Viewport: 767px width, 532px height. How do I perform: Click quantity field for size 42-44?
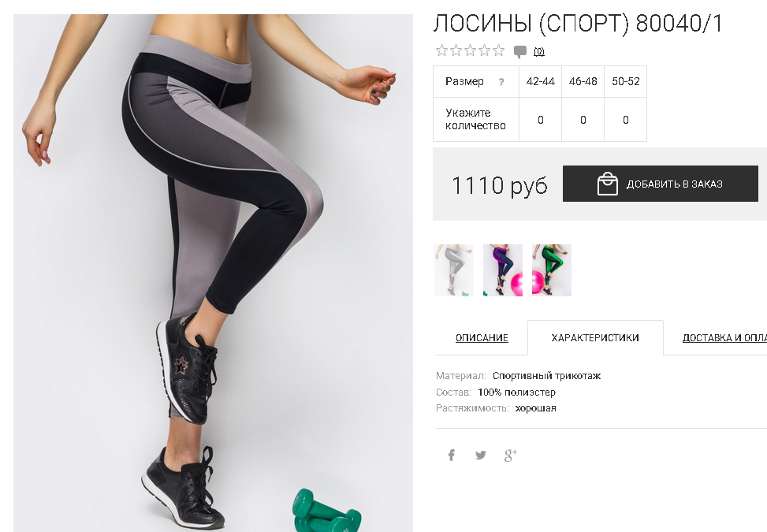point(541,120)
